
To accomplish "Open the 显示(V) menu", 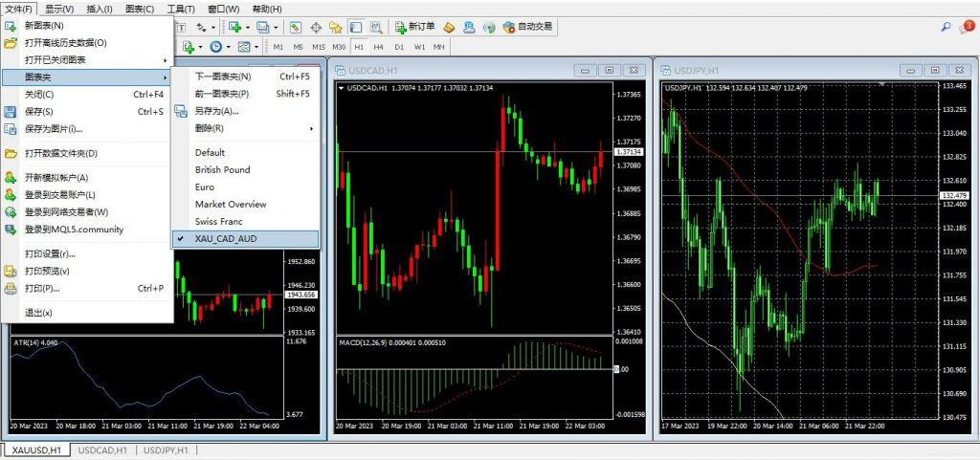I will tap(59, 9).
